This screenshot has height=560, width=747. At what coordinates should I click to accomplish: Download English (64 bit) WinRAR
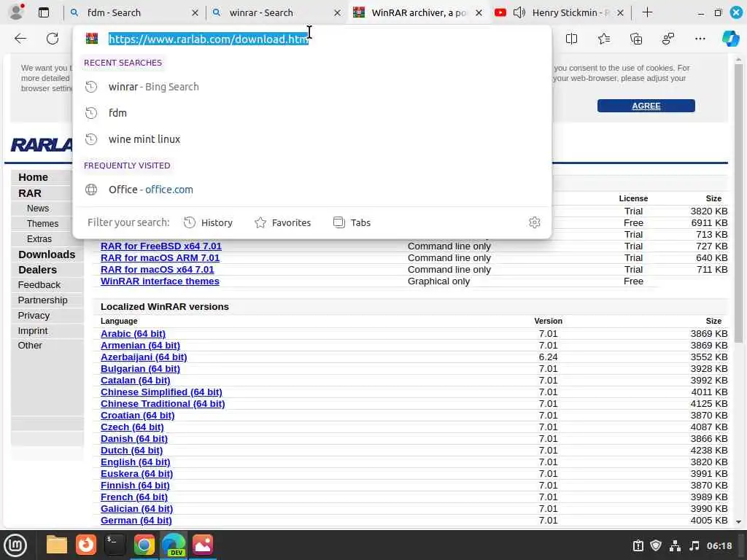135,462
